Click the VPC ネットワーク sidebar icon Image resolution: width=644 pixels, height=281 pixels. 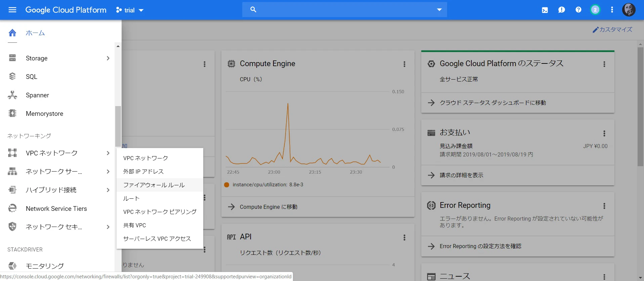click(x=12, y=153)
